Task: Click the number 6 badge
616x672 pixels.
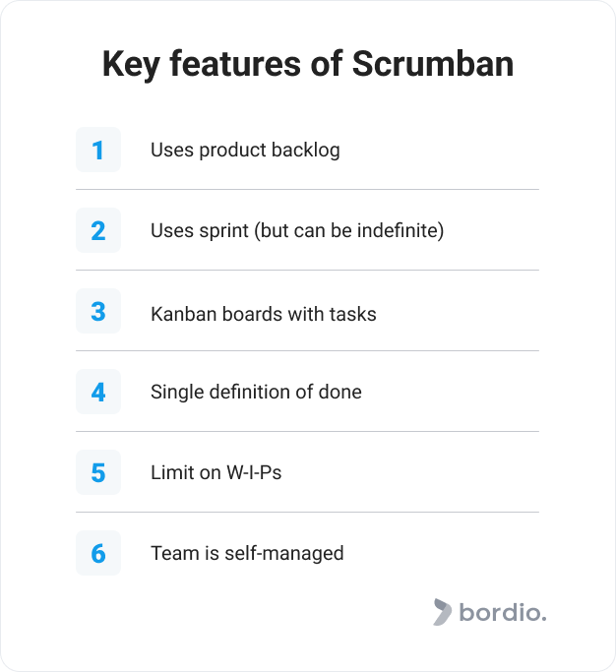Action: [98, 552]
